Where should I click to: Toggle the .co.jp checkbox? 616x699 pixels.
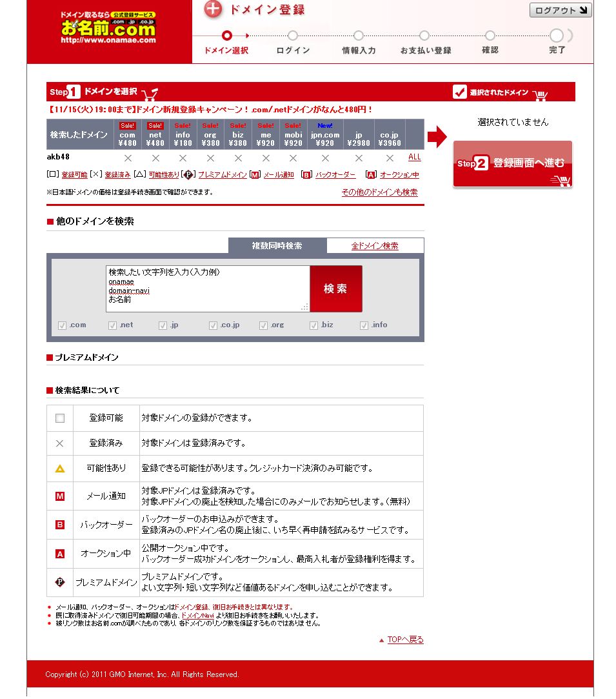click(213, 326)
